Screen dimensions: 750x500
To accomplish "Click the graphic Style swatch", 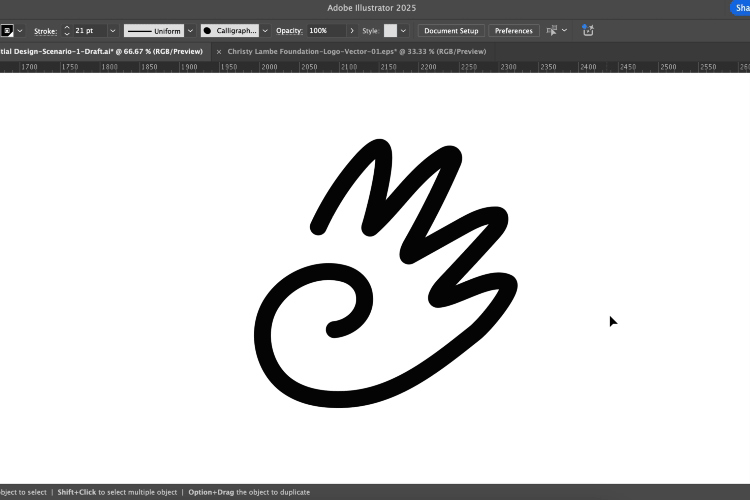I will pos(390,31).
